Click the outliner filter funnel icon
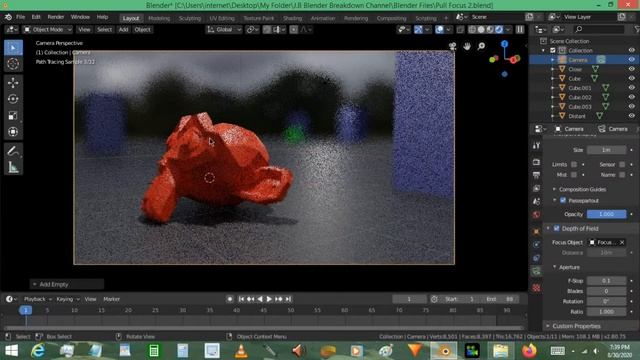 click(637, 29)
